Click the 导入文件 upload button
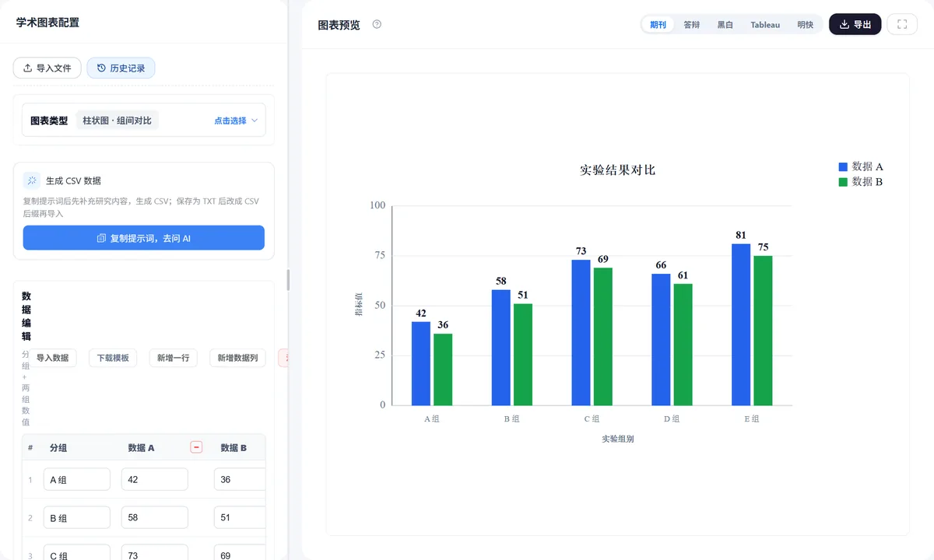 pos(47,68)
